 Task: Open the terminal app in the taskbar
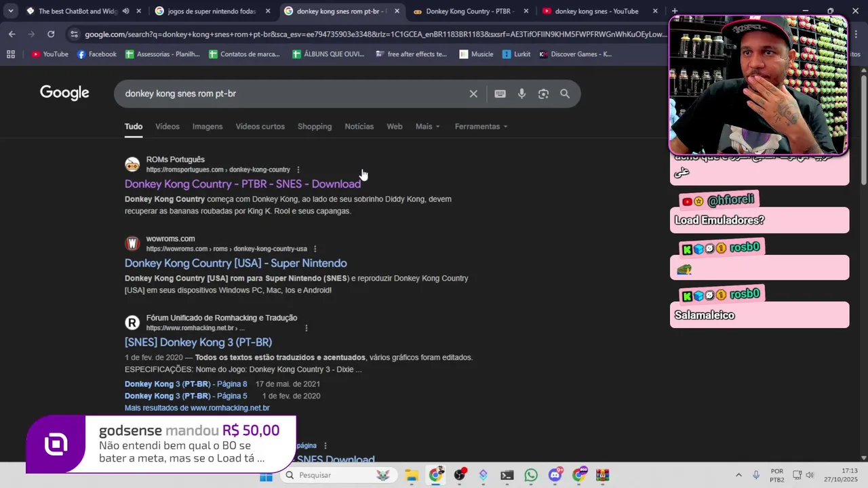(x=507, y=476)
